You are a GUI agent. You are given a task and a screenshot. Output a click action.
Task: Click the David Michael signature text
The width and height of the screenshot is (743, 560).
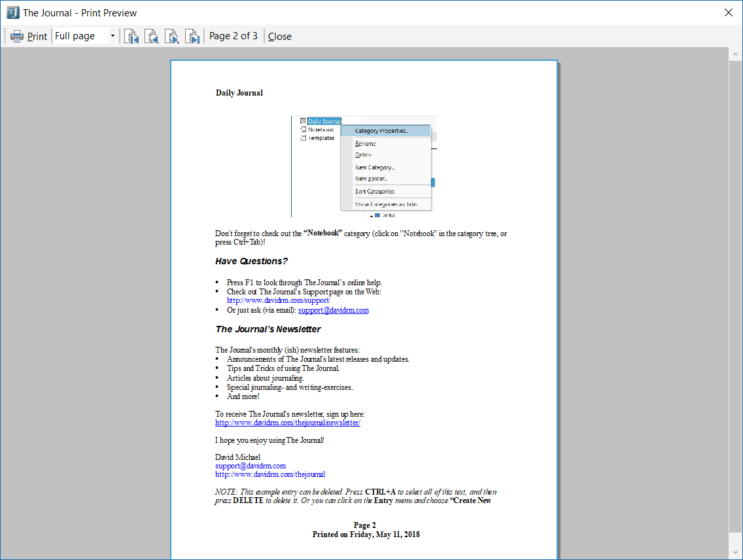click(x=238, y=457)
